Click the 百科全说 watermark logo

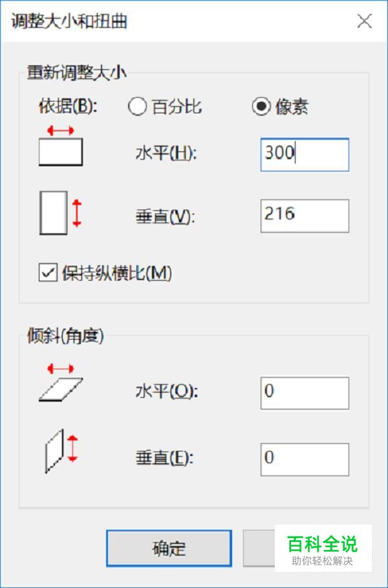pyautogui.click(x=323, y=549)
